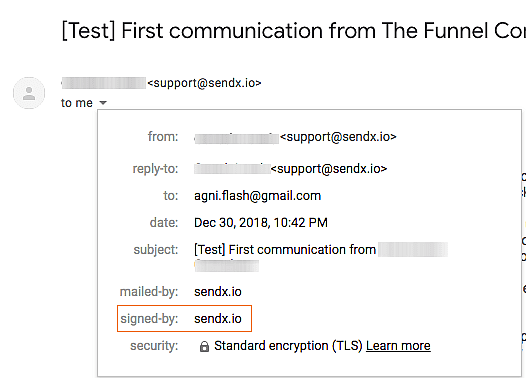Click the signed-by label
Image resolution: width=526 pixels, height=378 pixels.
pyautogui.click(x=149, y=319)
